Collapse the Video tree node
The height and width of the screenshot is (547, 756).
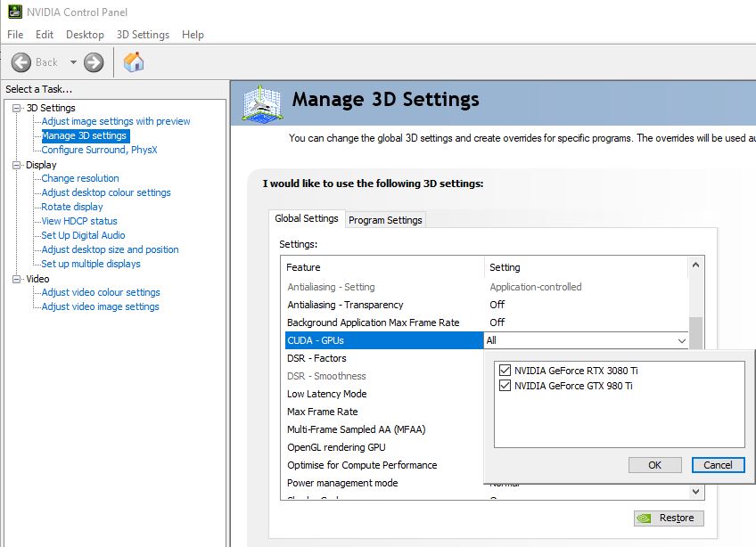[16, 279]
